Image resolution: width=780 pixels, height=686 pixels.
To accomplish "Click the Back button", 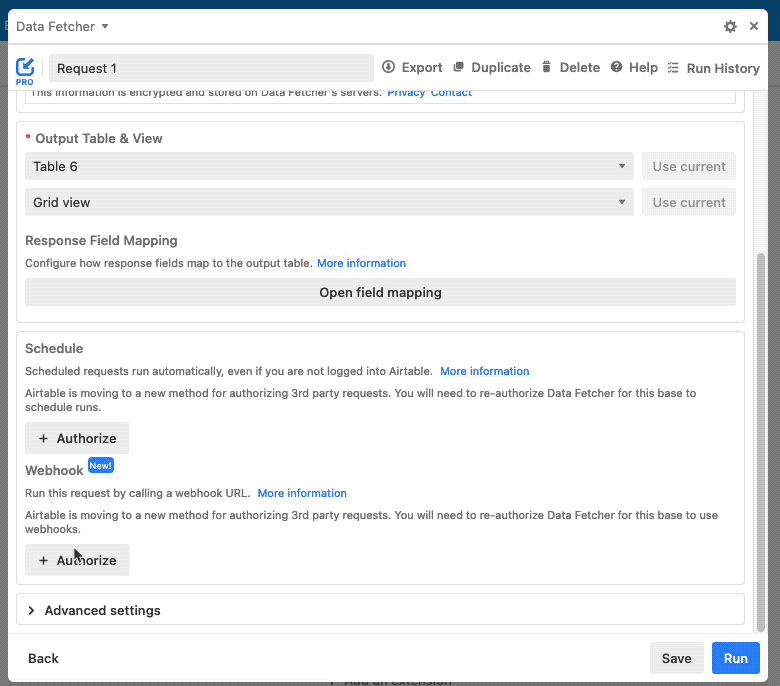I will pyautogui.click(x=43, y=658).
